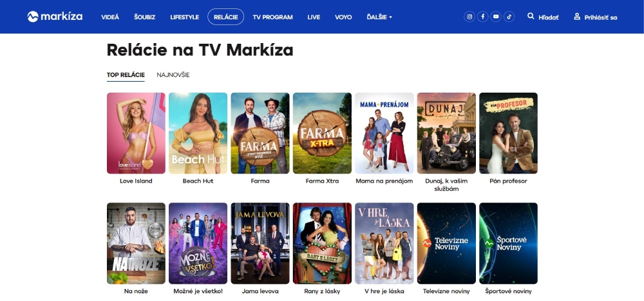Expand the ĎALŠIE dropdown menu
Viewport: 644px width, 301px height.
point(379,17)
